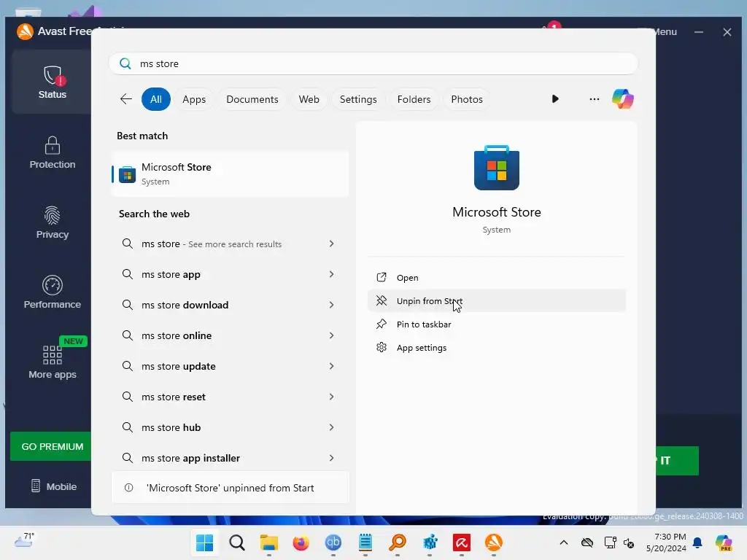
Task: Expand 'ms store' see more results arrow
Action: tap(332, 244)
